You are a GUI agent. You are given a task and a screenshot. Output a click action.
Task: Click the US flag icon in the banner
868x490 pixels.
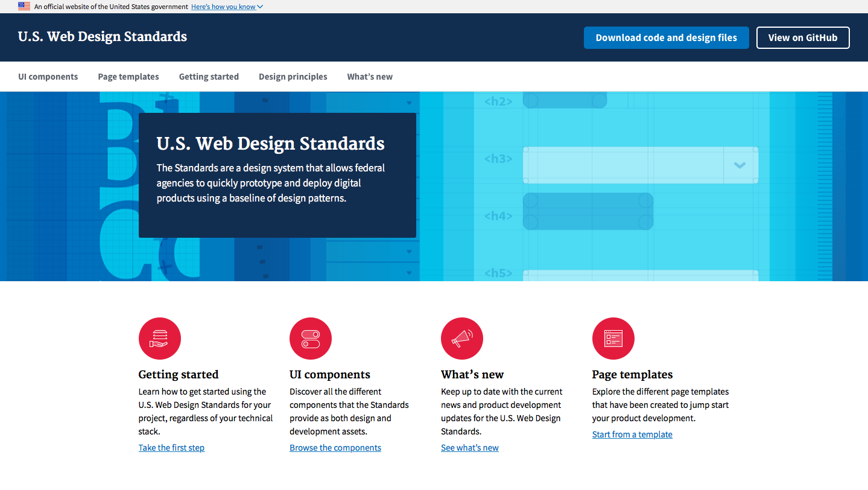click(24, 7)
